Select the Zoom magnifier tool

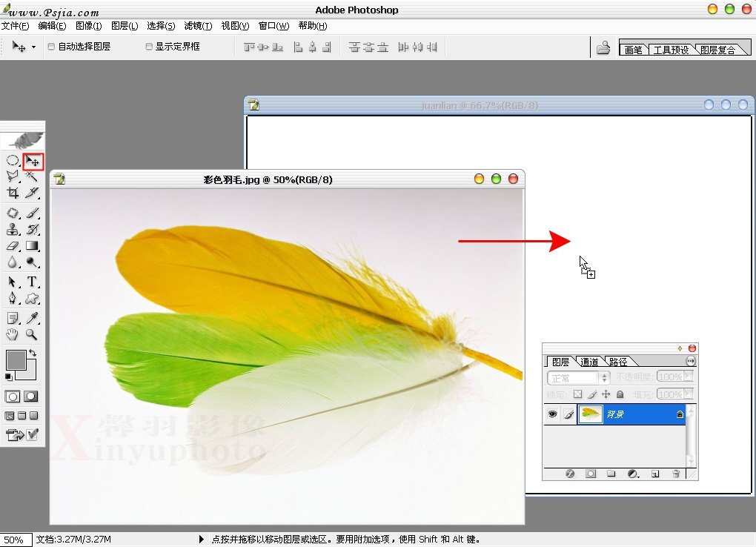click(x=32, y=334)
